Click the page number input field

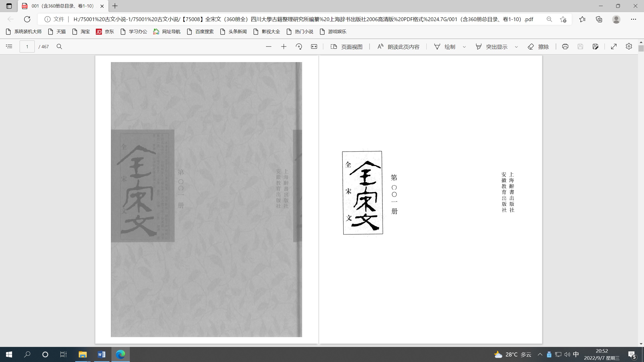click(27, 47)
